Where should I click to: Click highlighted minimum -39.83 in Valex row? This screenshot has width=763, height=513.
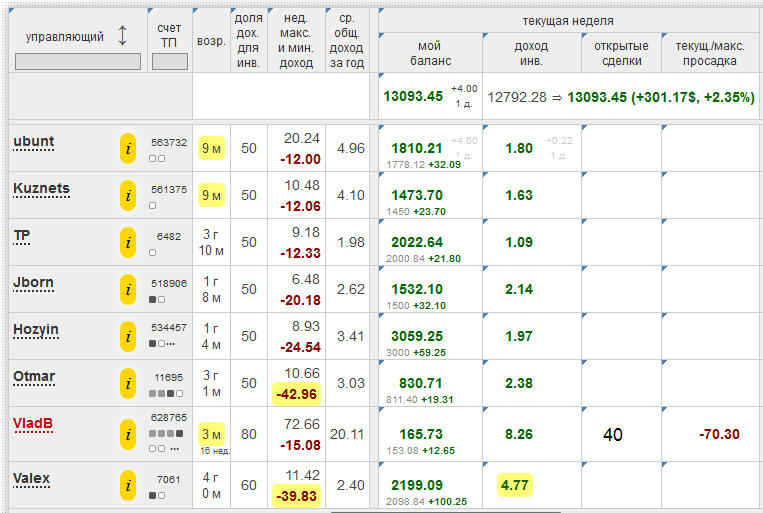pos(296,496)
